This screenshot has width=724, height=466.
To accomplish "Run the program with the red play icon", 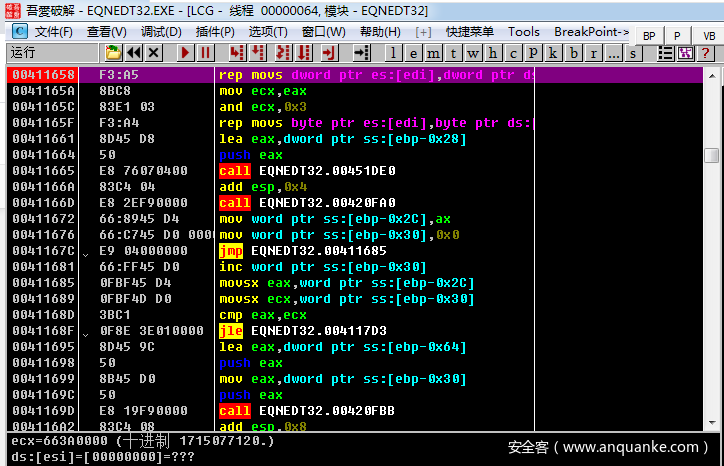I will 186,52.
